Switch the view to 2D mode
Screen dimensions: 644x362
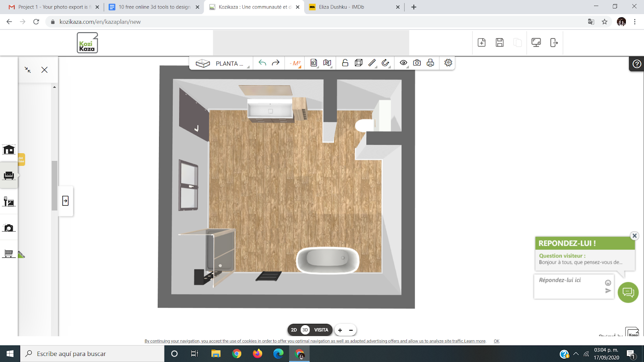click(x=294, y=330)
